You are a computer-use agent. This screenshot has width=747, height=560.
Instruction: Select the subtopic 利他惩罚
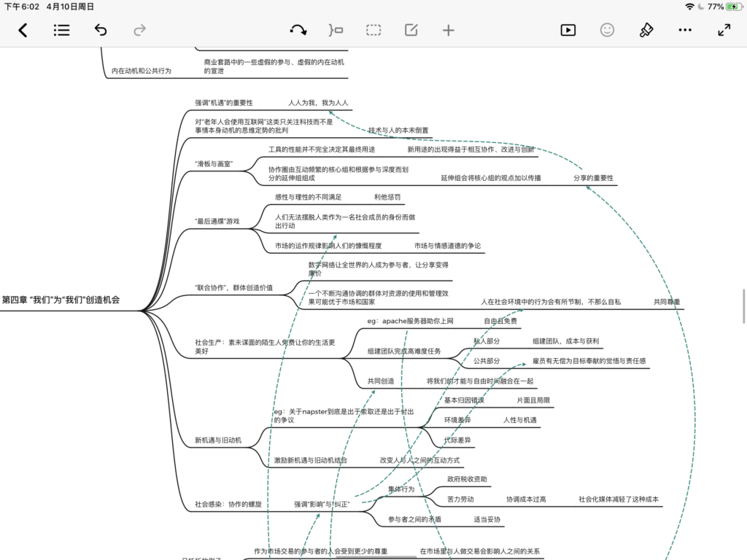[x=387, y=197]
